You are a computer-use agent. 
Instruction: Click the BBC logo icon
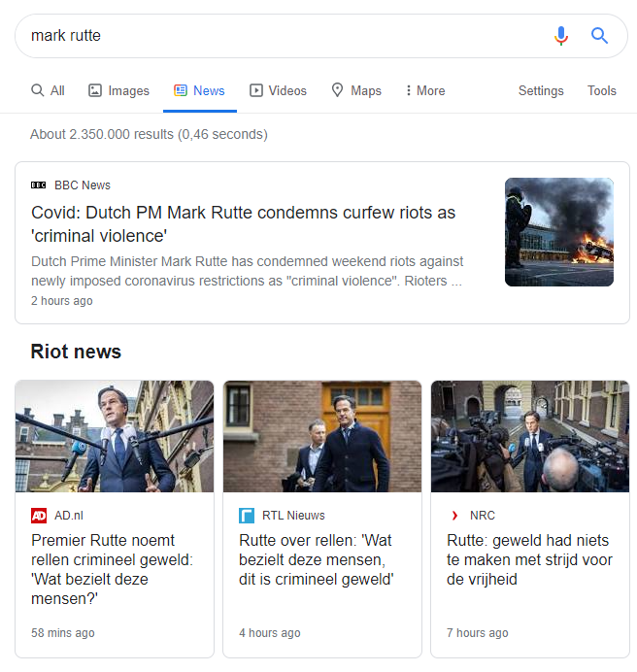(x=38, y=185)
